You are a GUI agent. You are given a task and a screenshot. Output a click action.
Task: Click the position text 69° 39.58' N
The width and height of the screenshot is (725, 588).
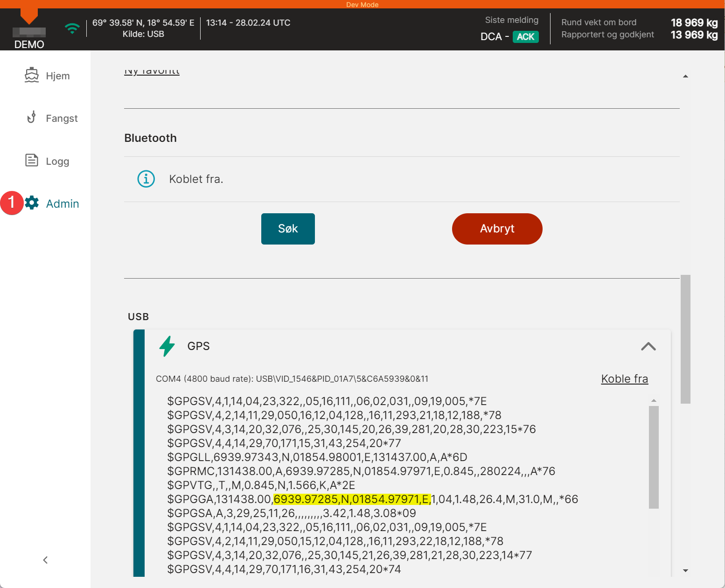118,23
